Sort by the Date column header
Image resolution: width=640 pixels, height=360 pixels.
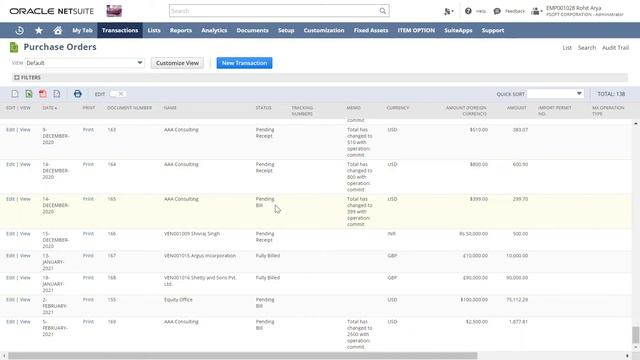tap(50, 108)
